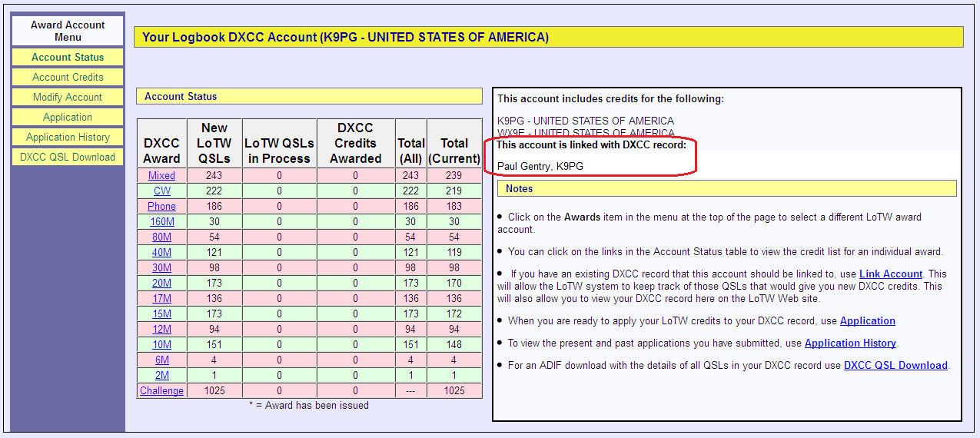The image size is (980, 438).
Task: Open Modify Account menu item
Action: click(x=68, y=98)
